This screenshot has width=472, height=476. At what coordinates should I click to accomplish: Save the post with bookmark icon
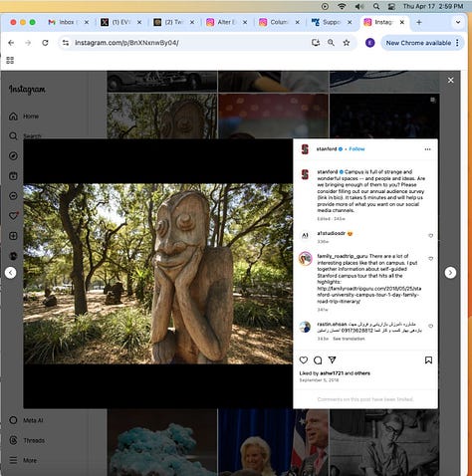pyautogui.click(x=428, y=360)
